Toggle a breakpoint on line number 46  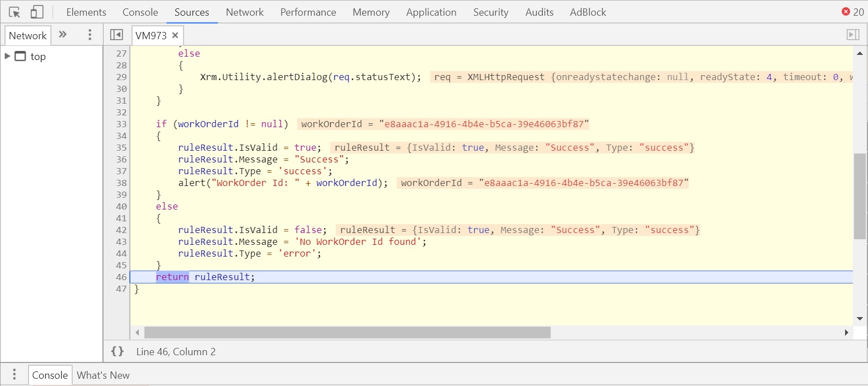point(121,277)
